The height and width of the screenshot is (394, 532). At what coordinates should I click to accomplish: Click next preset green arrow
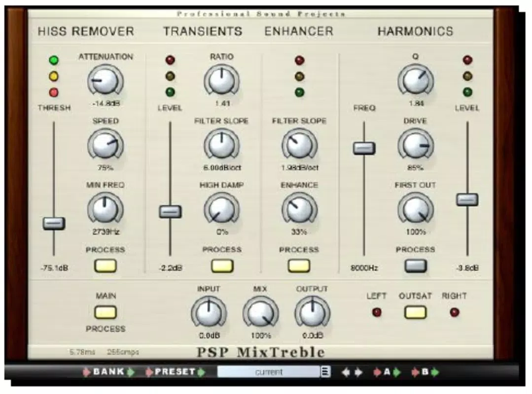tap(201, 372)
